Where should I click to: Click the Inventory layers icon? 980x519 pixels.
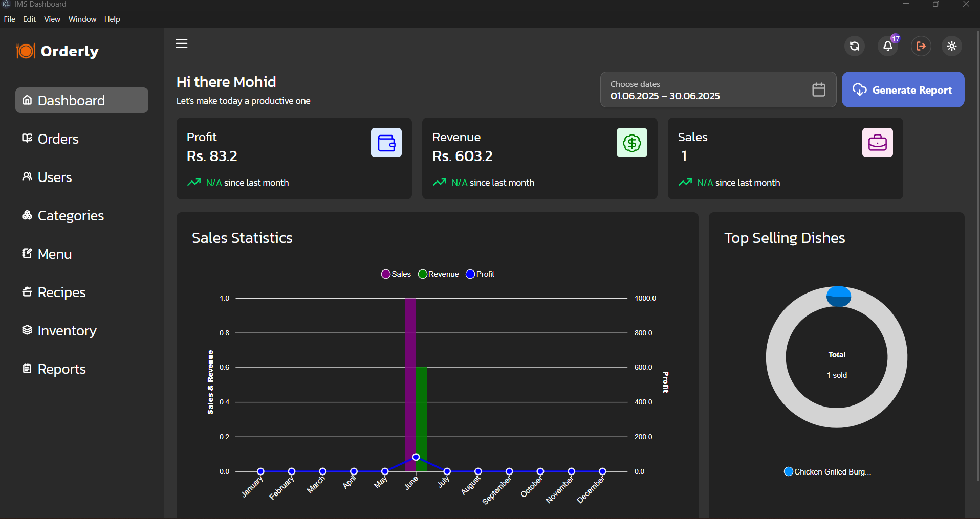(x=27, y=330)
